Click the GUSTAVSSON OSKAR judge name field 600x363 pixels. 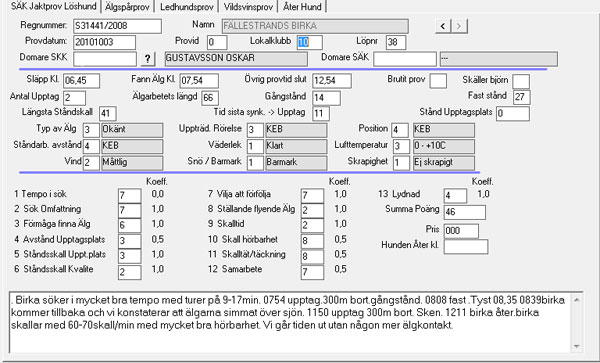[236, 59]
